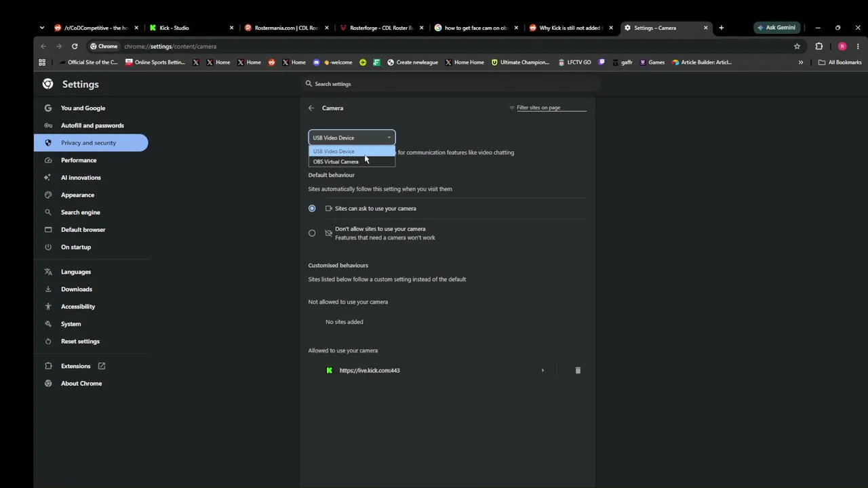Show more bookmarks chevron
This screenshot has height=488, width=868.
[x=801, y=62]
